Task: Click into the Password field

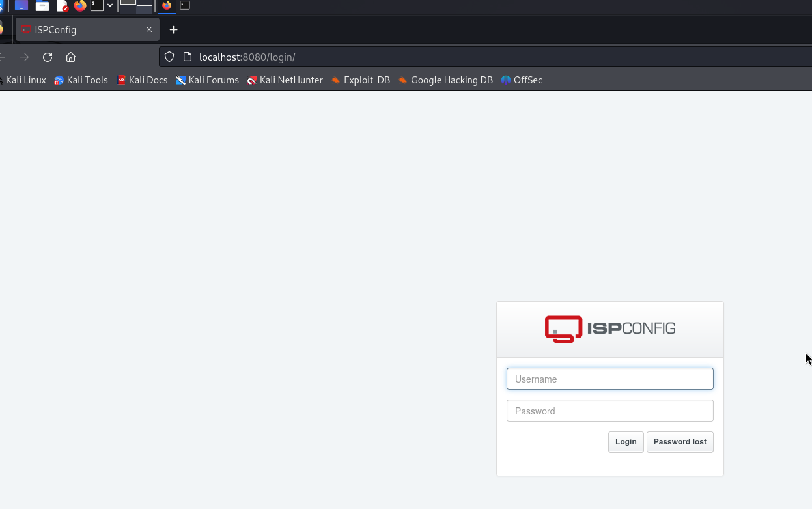Action: (609, 411)
